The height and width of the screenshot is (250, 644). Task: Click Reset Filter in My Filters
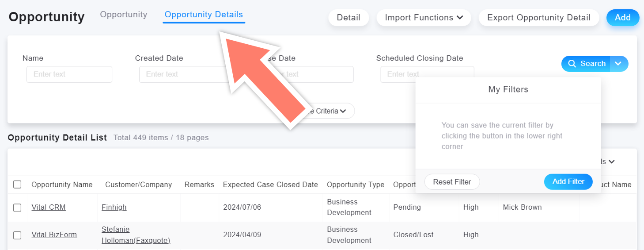click(452, 182)
